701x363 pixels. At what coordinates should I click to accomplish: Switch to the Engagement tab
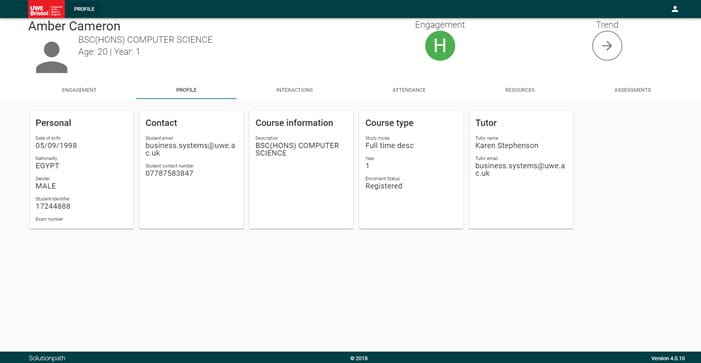79,90
